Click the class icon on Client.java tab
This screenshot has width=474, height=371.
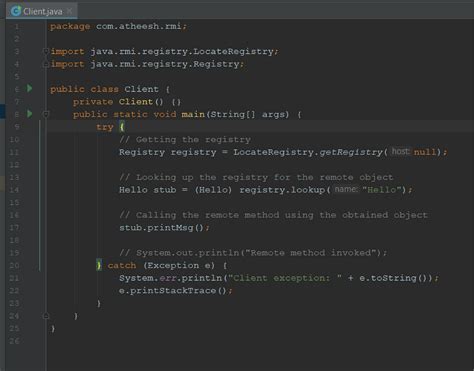point(16,11)
